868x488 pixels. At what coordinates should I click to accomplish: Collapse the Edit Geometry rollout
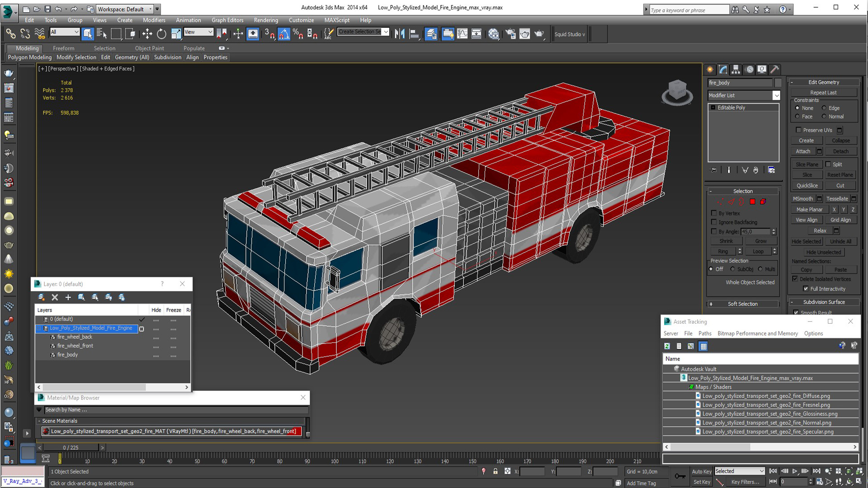point(824,82)
